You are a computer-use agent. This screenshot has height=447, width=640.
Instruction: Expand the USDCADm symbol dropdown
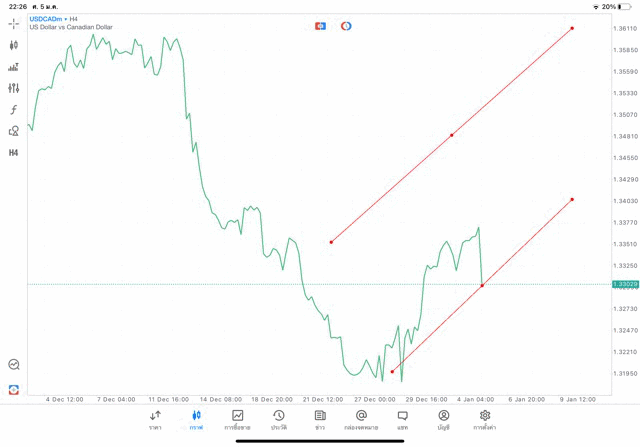(48, 18)
